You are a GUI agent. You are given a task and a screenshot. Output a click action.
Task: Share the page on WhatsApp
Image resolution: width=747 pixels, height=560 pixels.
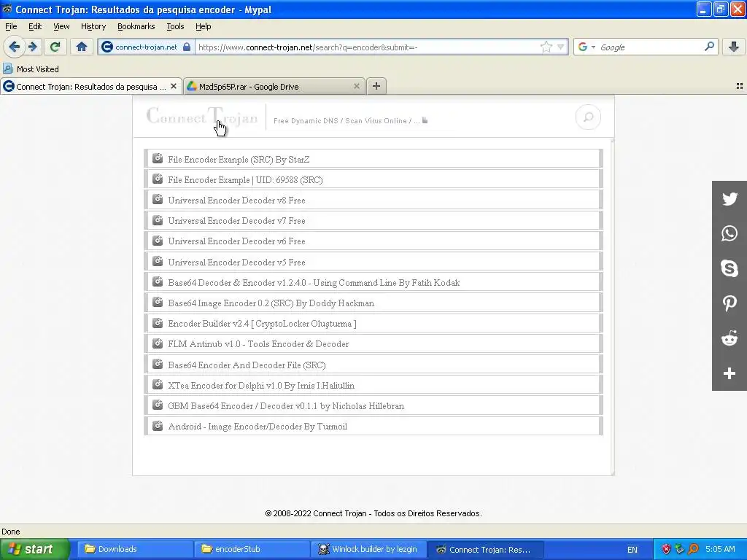tap(729, 233)
